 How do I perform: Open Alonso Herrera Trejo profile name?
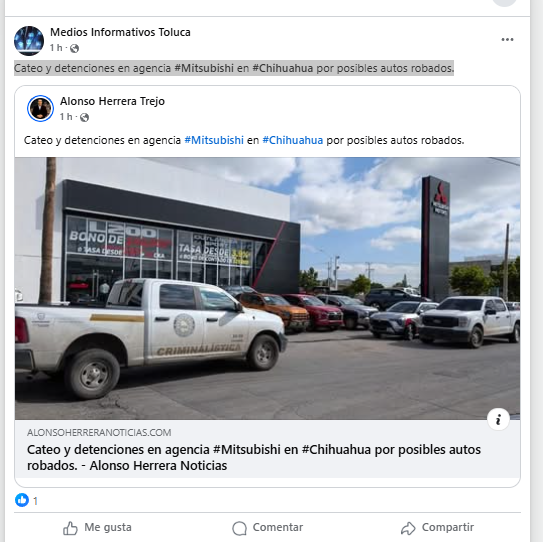click(112, 101)
